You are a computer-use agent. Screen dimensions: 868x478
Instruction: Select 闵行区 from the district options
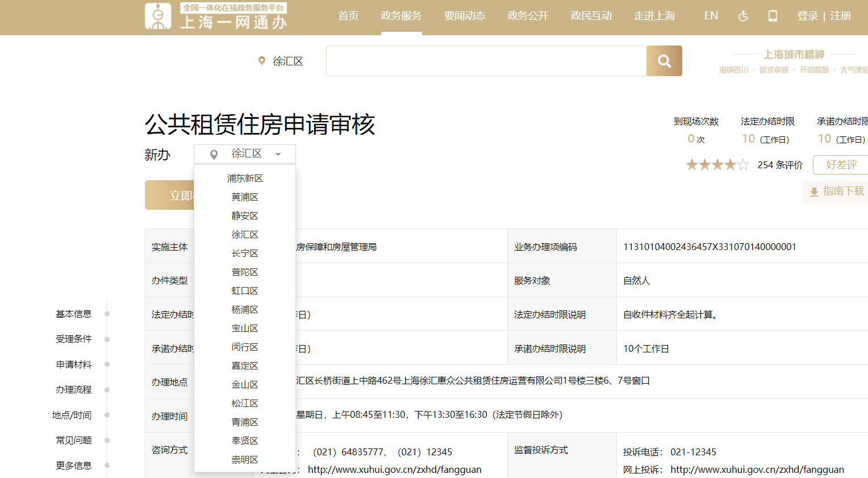[245, 347]
